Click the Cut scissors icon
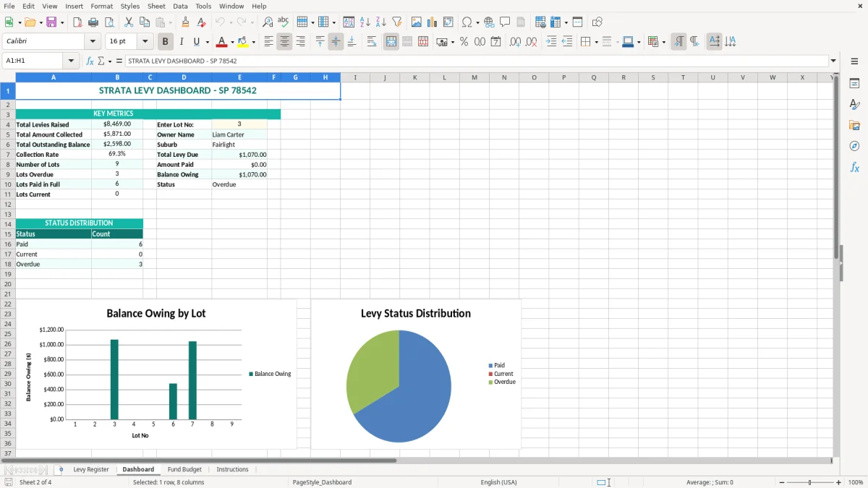This screenshot has height=488, width=868. [x=129, y=22]
